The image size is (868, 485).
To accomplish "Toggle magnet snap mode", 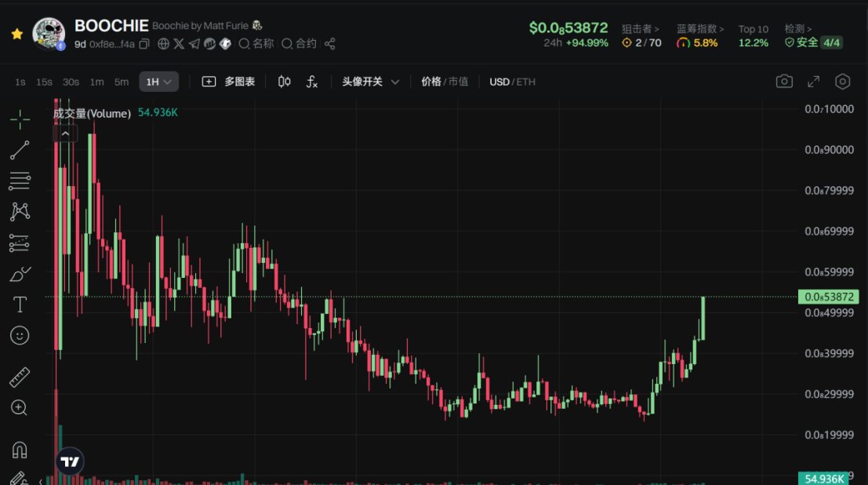I will [20, 450].
